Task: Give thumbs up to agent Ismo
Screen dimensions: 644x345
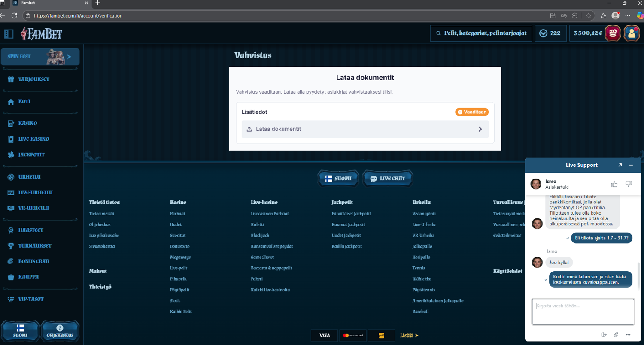Action: (x=614, y=184)
